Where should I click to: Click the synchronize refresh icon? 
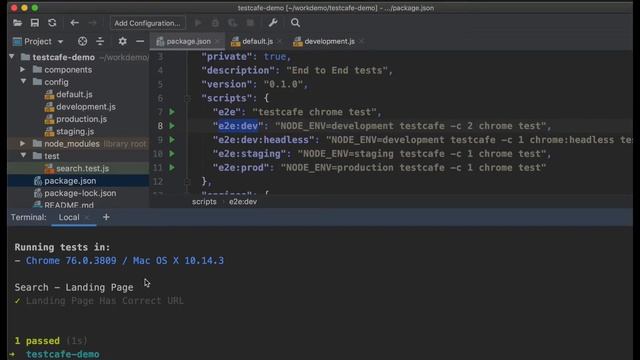pyautogui.click(x=52, y=23)
